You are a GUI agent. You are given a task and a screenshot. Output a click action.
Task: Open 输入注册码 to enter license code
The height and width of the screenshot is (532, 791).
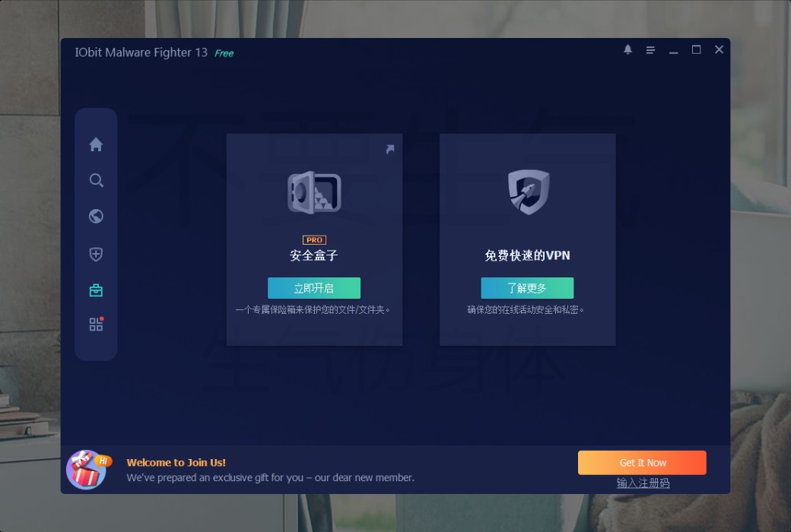[642, 483]
